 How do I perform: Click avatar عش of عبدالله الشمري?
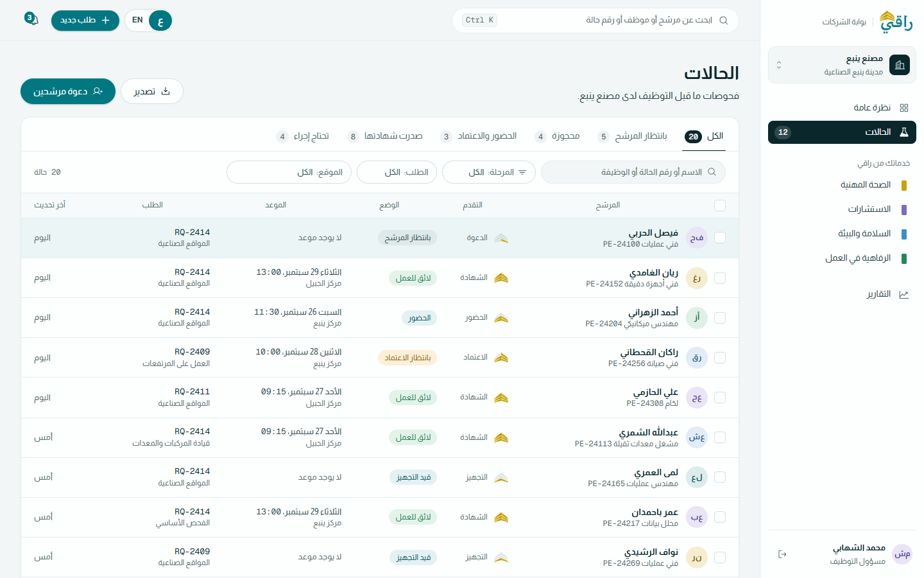click(697, 437)
